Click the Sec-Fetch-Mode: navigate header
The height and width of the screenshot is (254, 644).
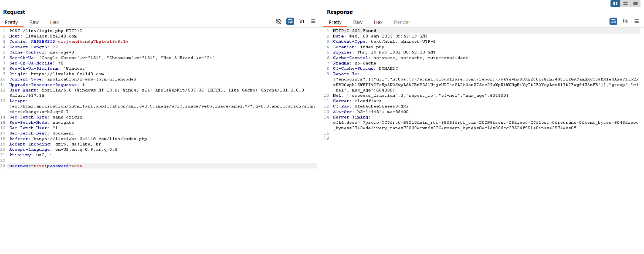[41, 123]
